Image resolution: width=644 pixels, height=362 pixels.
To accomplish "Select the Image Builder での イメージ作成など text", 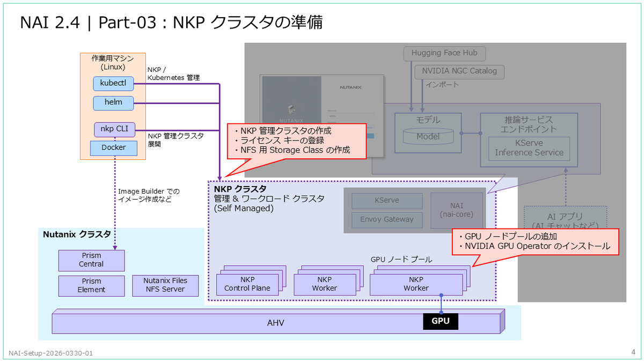I will point(149,195).
